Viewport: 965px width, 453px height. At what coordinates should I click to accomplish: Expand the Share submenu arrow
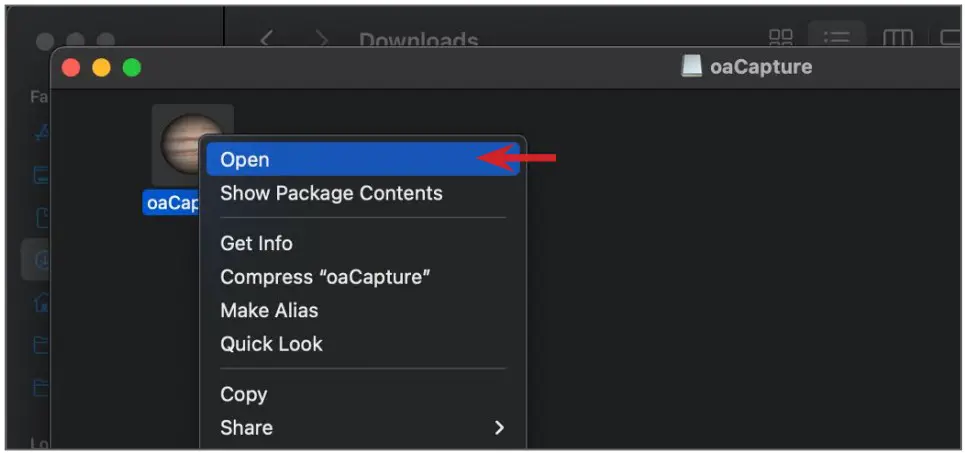pyautogui.click(x=499, y=428)
